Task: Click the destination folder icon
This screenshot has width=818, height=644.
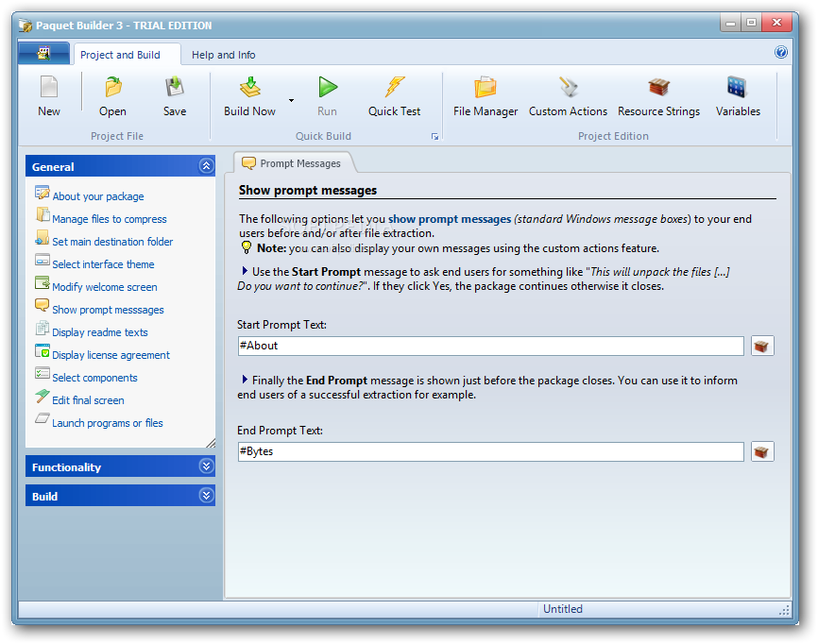Action: click(x=43, y=237)
